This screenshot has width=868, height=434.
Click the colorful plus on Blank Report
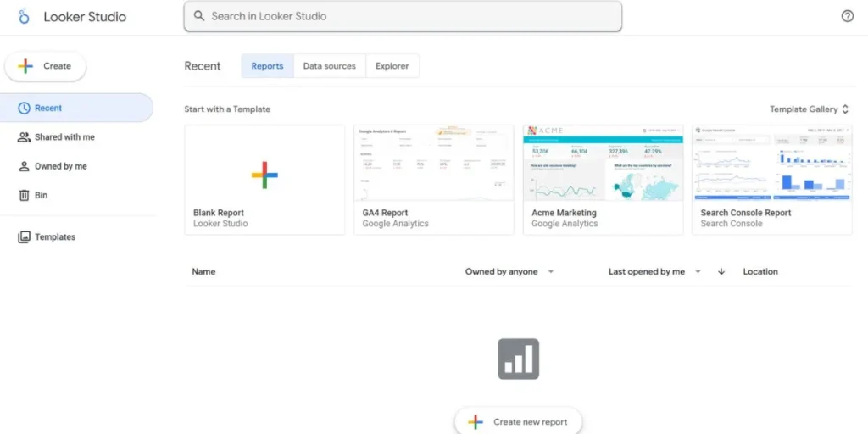coord(264,175)
